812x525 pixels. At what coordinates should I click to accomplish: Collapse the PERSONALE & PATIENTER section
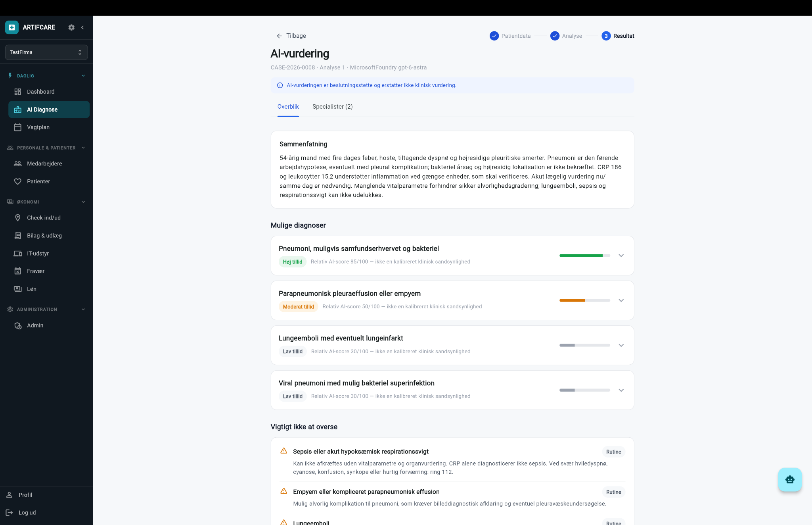(83, 148)
